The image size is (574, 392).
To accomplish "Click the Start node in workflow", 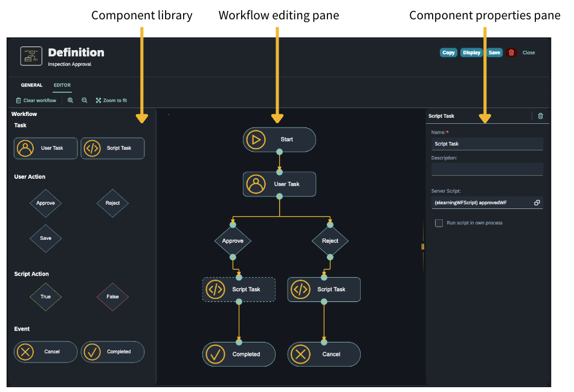I will (x=279, y=140).
